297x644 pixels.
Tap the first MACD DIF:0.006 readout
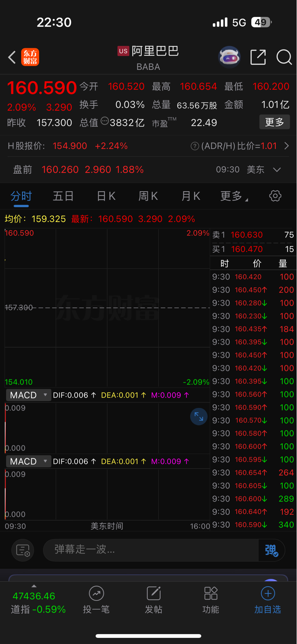pos(75,395)
